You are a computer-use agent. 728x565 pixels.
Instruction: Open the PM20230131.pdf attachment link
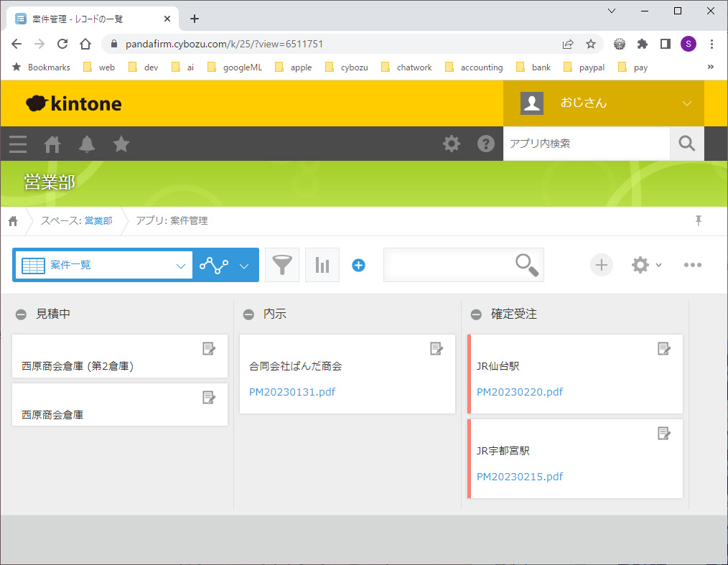[292, 392]
